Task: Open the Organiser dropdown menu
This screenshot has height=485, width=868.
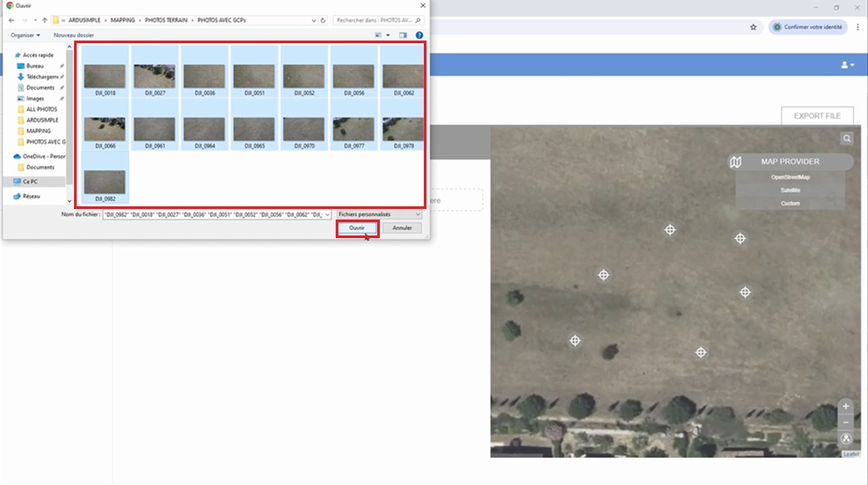Action: pyautogui.click(x=25, y=35)
